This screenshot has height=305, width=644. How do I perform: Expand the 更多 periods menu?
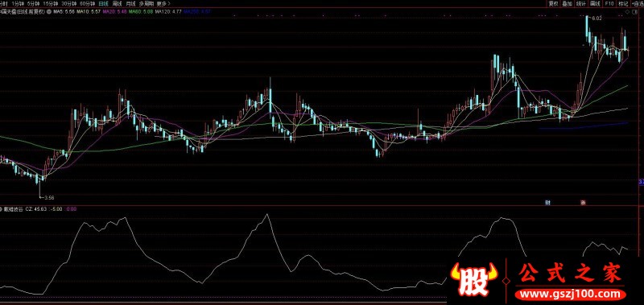tap(162, 3)
